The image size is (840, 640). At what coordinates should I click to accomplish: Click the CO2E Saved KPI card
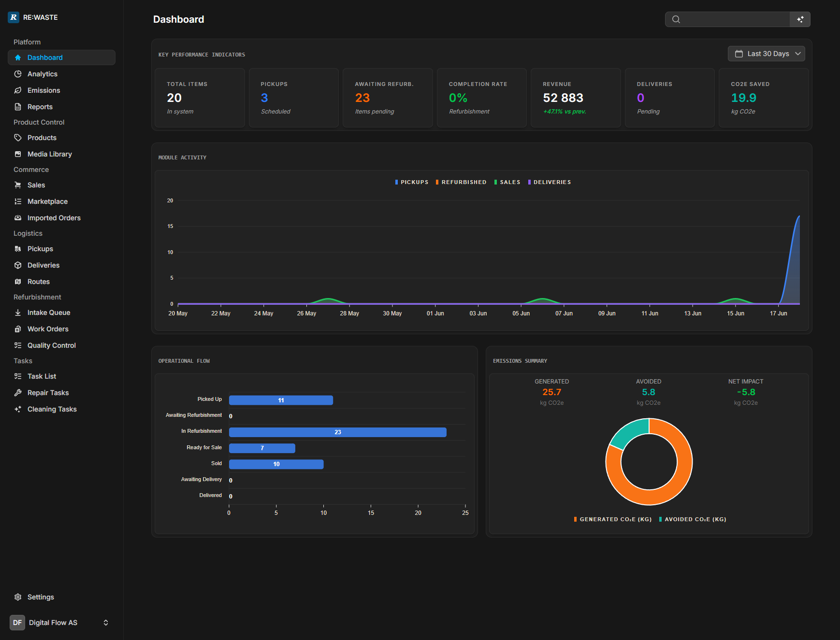click(764, 98)
